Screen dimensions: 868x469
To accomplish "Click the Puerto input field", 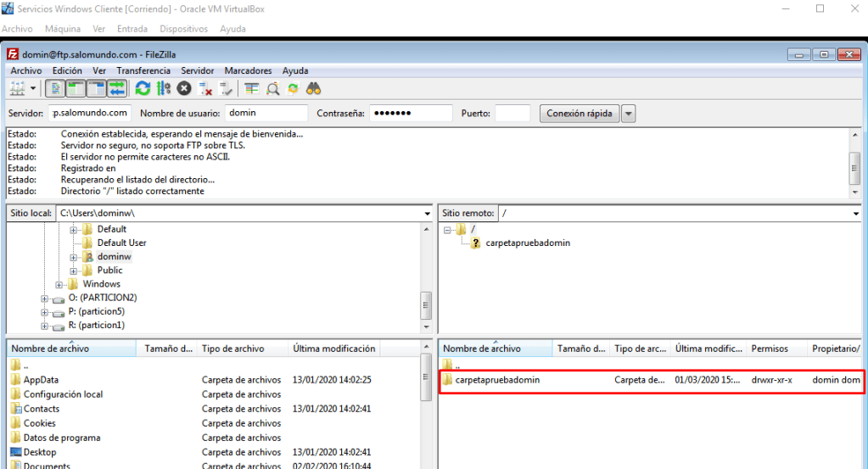I will coord(512,113).
